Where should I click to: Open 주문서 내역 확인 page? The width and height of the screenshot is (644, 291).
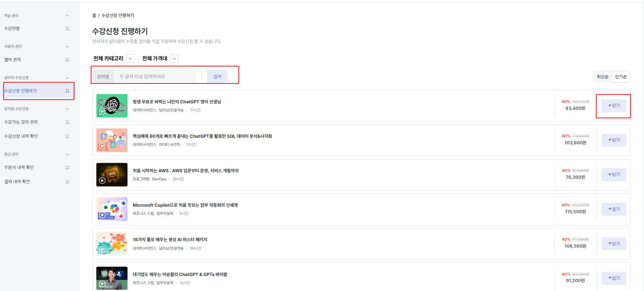pos(19,167)
